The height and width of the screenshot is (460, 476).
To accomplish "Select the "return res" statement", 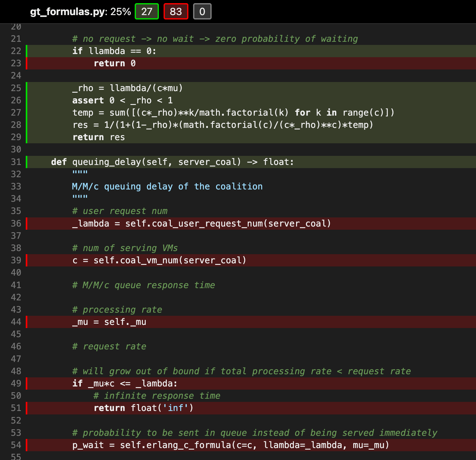I will tap(99, 137).
